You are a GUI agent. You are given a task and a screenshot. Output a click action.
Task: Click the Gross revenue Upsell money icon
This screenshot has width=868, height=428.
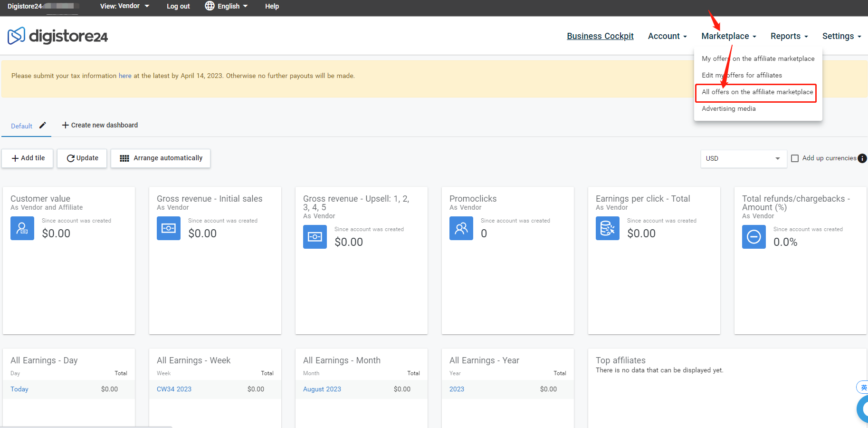[x=315, y=237]
